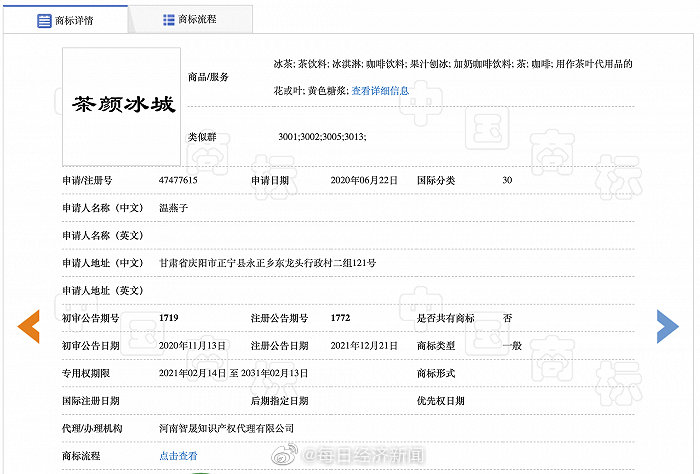Viewport: 700px width, 474px height.
Task: Select similar group codes 3001;3002;3005;3013;
Action: pyautogui.click(x=322, y=137)
